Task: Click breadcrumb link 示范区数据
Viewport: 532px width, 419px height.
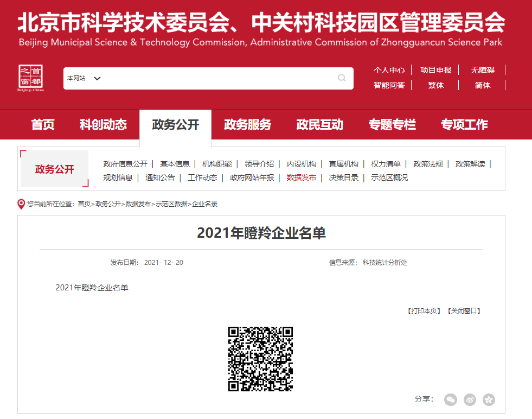Action: point(171,204)
